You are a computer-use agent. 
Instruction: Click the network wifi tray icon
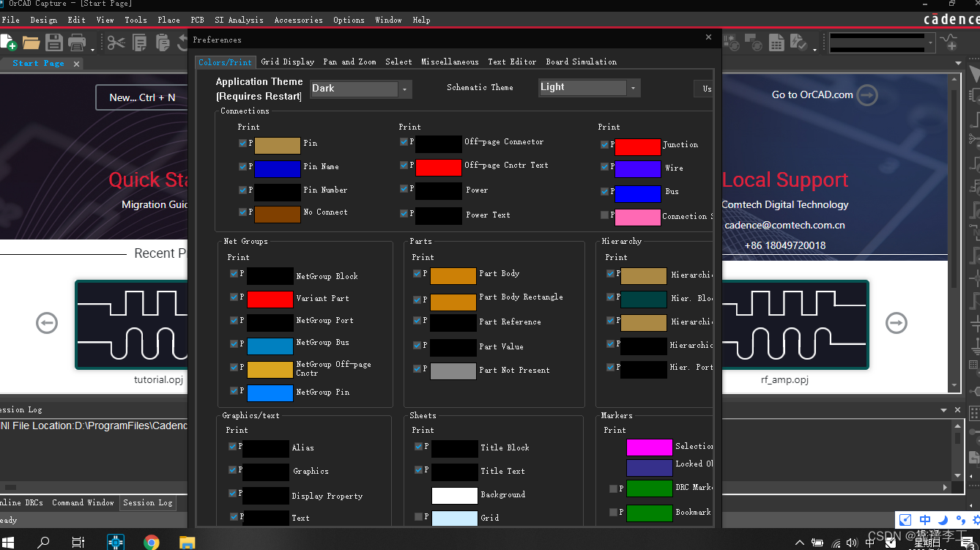tap(836, 543)
